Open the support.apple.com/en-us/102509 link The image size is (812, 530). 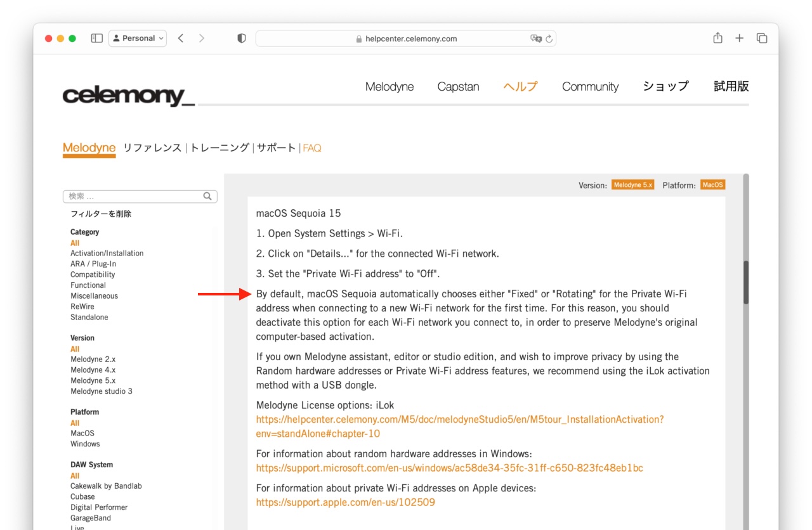[x=346, y=503]
